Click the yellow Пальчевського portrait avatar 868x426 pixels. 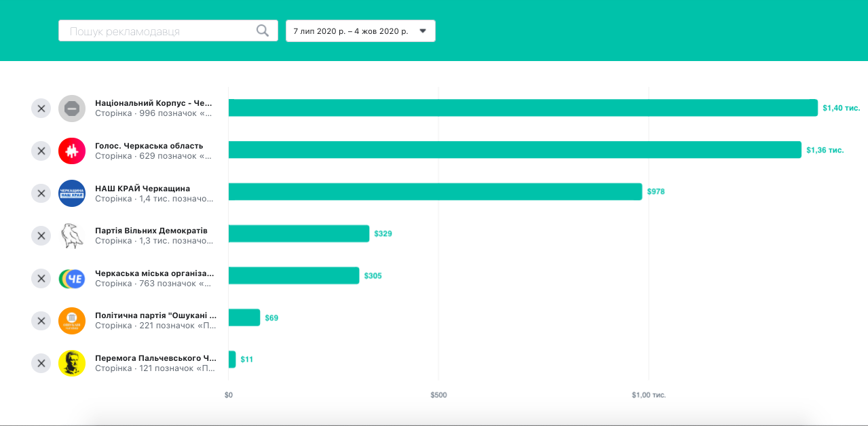tap(72, 363)
